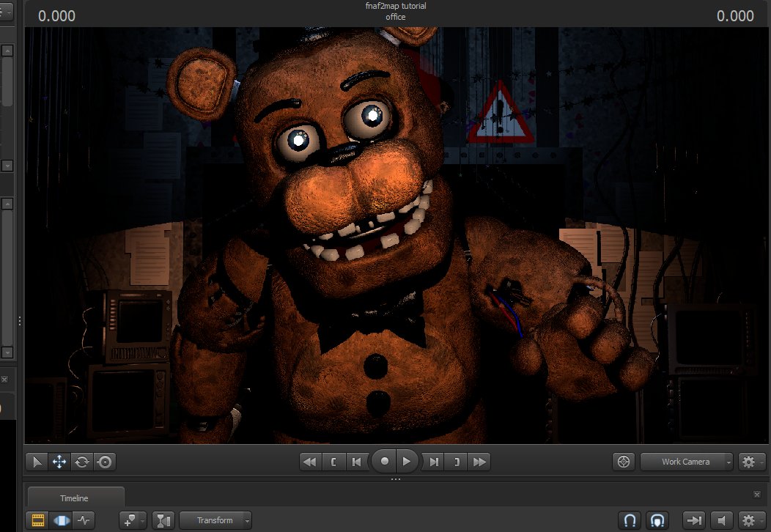Open the bookmark/keyframe dropdown button
The image size is (771, 532).
point(133,520)
